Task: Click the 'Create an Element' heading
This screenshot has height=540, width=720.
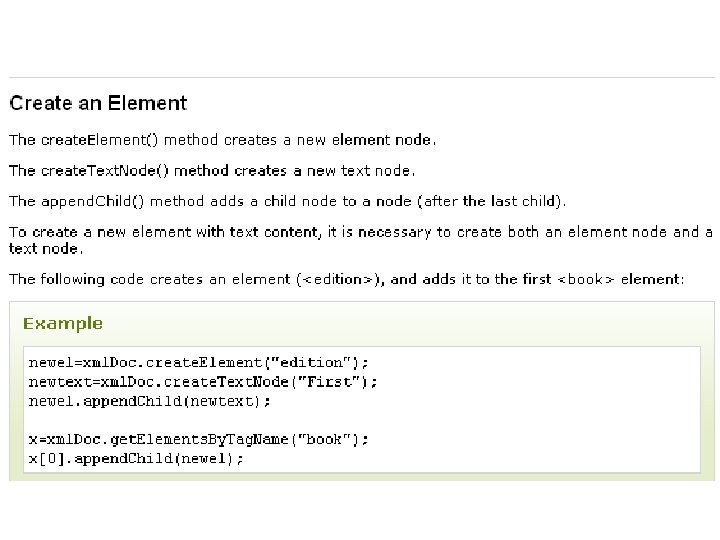Action: [98, 103]
